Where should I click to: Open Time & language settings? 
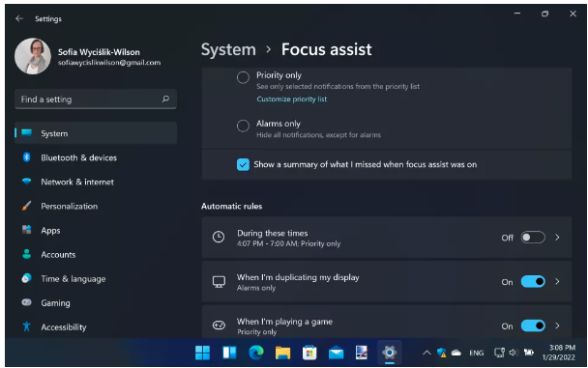coord(96,278)
